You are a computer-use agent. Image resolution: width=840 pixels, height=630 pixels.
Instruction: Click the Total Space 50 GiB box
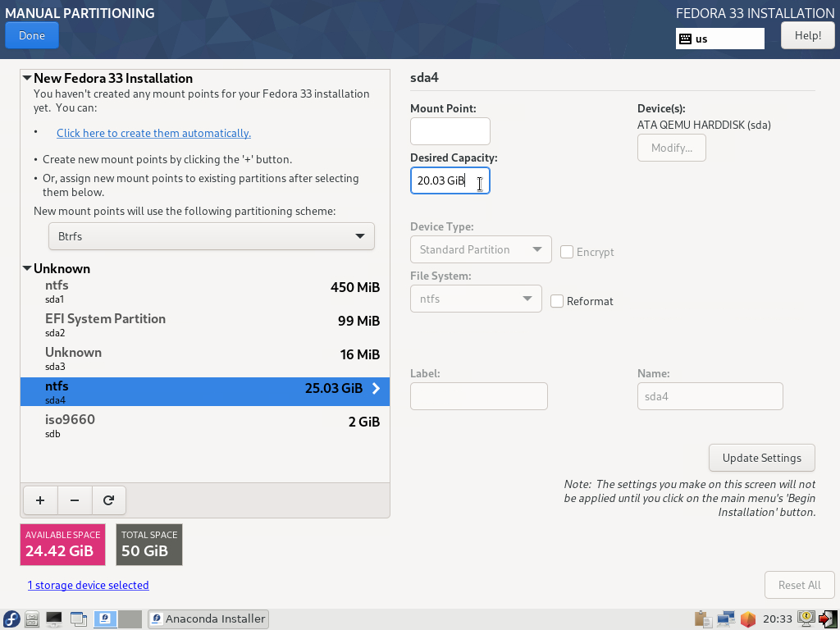149,545
